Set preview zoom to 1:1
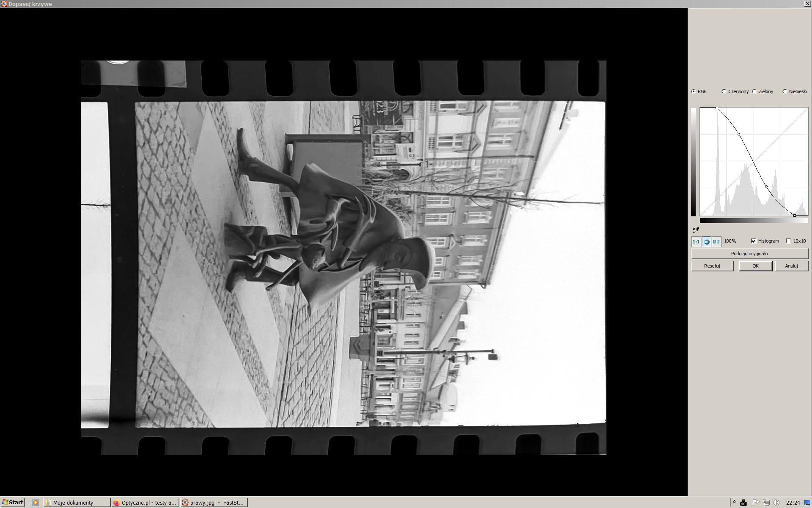812x508 pixels. click(x=696, y=242)
